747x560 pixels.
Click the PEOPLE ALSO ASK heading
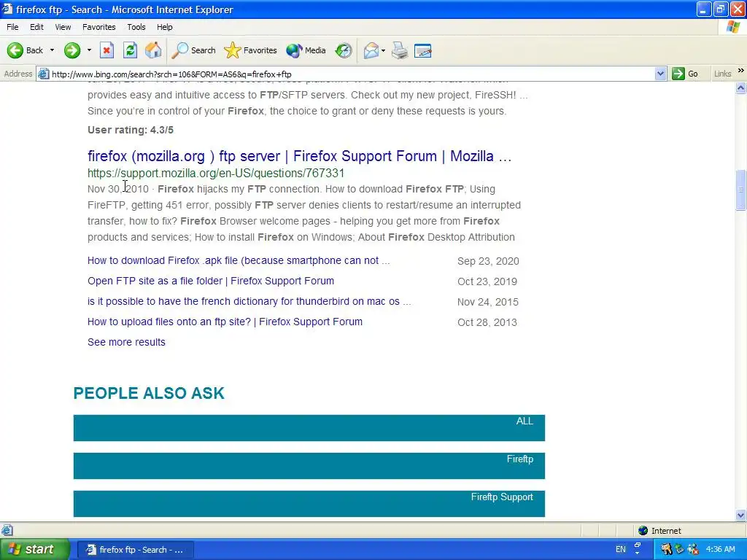coord(149,393)
